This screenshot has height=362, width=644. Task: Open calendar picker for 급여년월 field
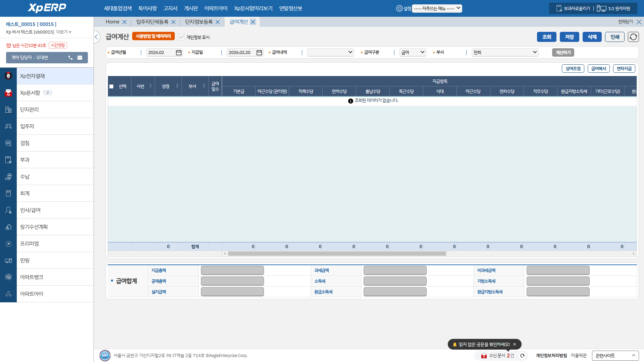(x=179, y=53)
